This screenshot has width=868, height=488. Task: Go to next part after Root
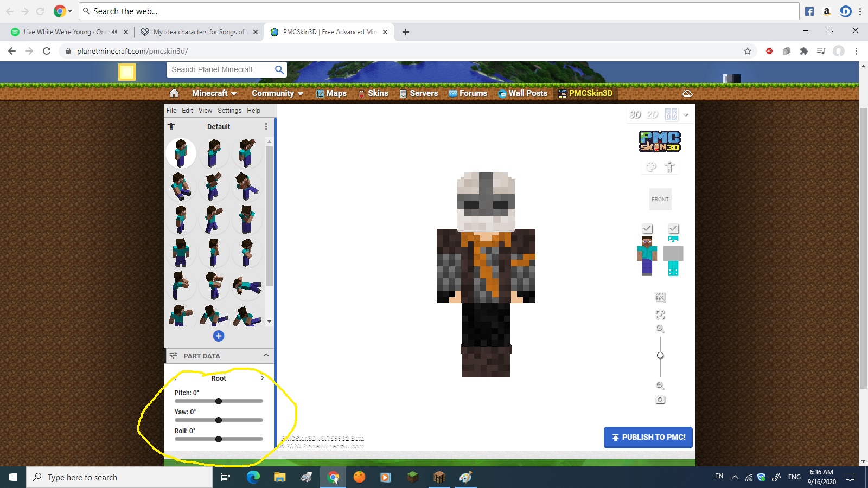[x=263, y=378]
